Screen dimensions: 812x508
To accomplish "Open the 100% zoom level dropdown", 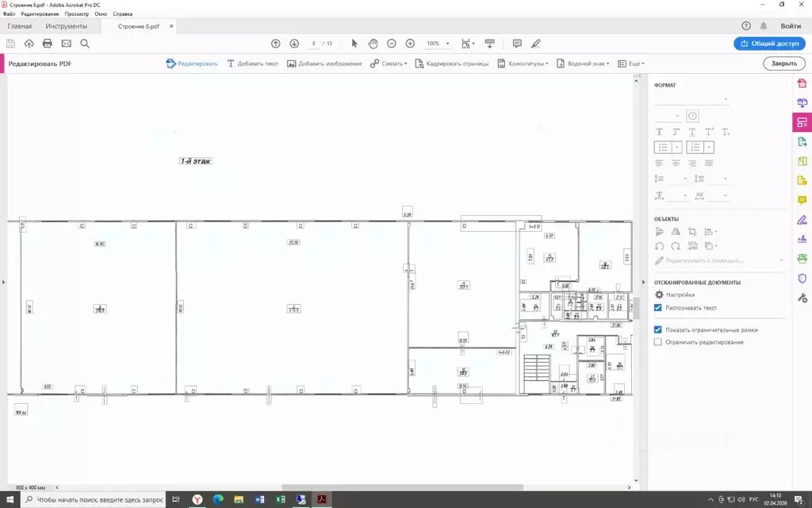I will (x=438, y=44).
